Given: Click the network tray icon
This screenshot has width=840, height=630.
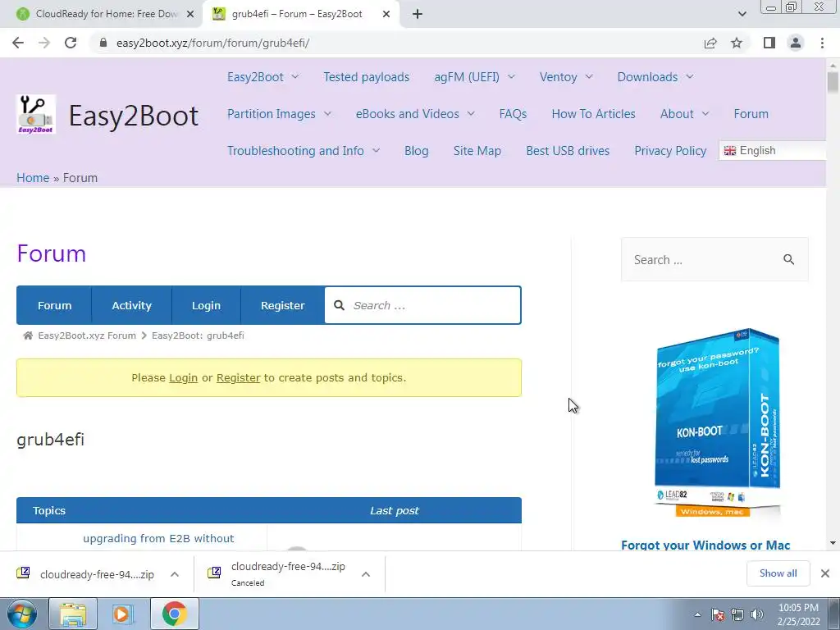Looking at the screenshot, I should coord(737,614).
